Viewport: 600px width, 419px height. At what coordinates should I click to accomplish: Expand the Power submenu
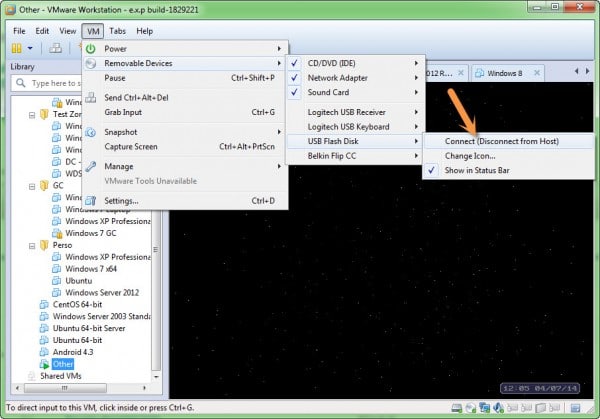185,49
